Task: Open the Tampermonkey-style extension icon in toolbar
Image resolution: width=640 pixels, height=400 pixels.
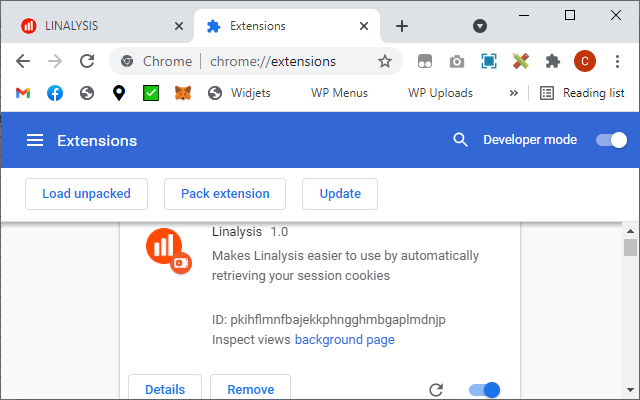Action: (x=425, y=62)
